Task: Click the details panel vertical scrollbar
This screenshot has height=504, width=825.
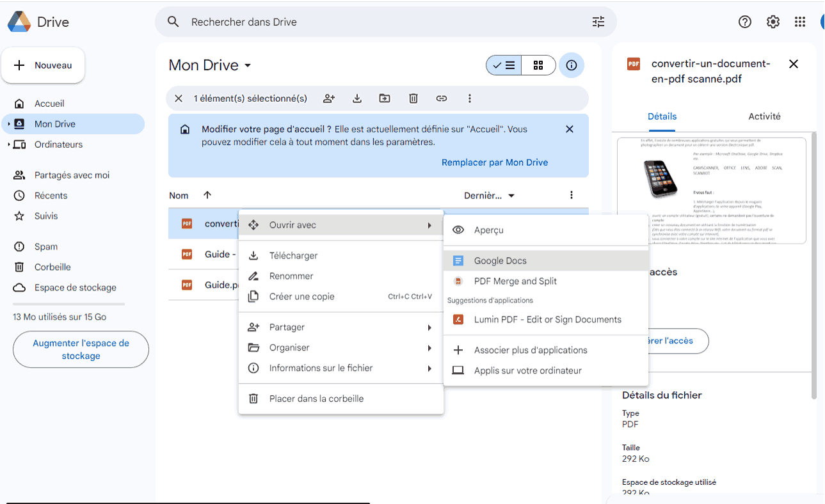Action: [814, 265]
